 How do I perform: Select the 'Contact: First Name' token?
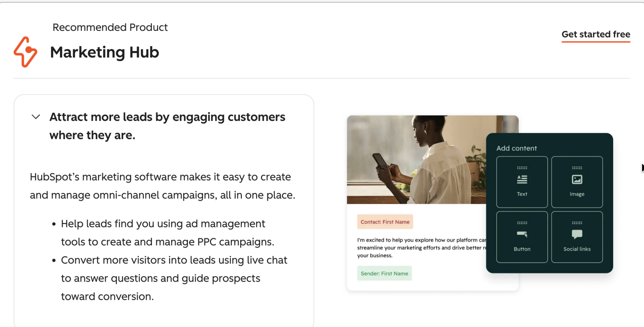(x=385, y=222)
